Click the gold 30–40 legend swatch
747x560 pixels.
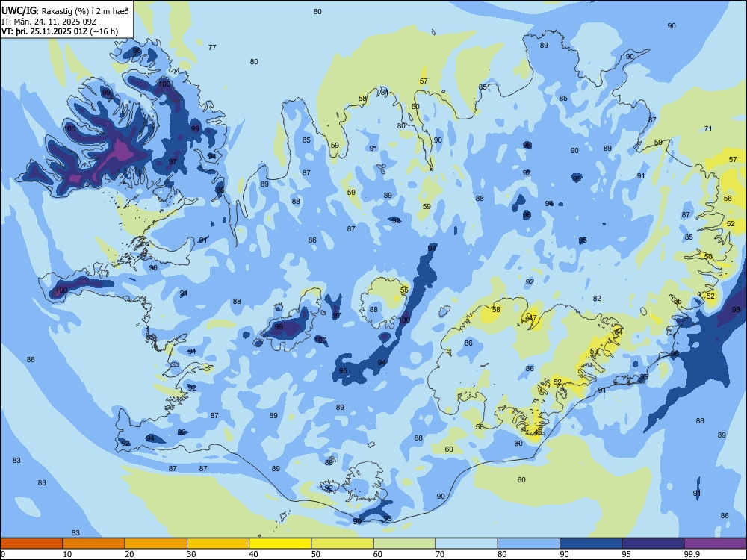point(218,544)
